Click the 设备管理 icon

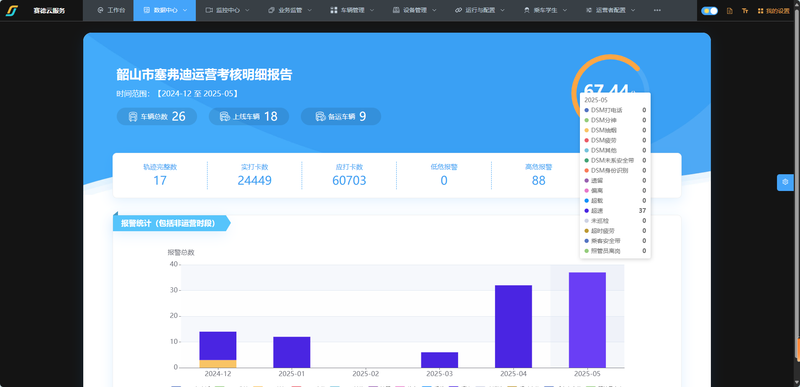(x=396, y=10)
